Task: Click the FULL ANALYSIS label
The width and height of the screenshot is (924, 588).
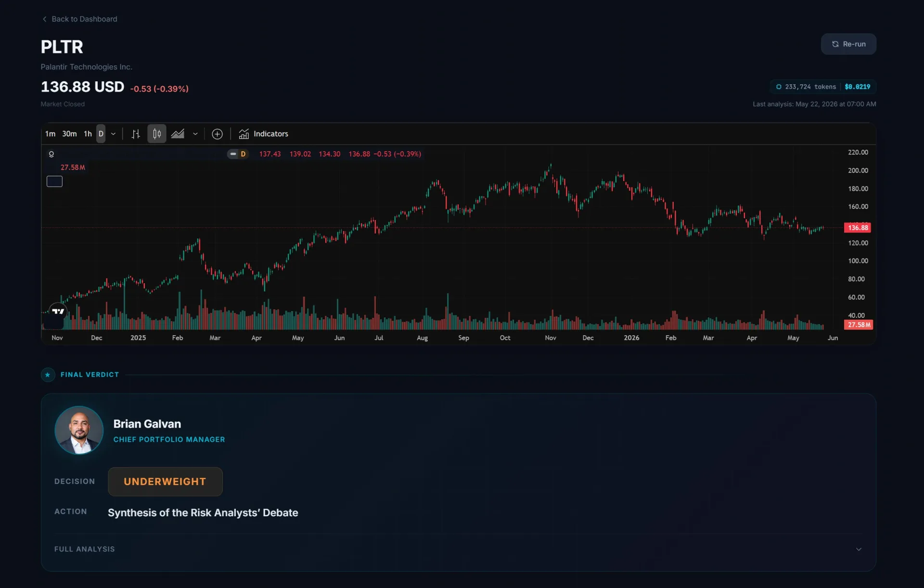Action: pos(85,549)
